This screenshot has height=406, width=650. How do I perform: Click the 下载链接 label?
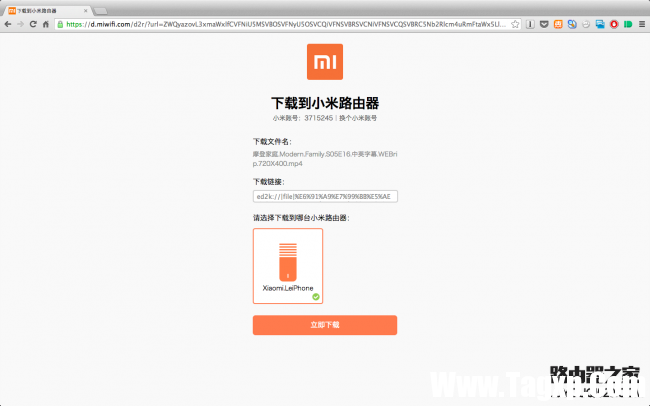(269, 182)
